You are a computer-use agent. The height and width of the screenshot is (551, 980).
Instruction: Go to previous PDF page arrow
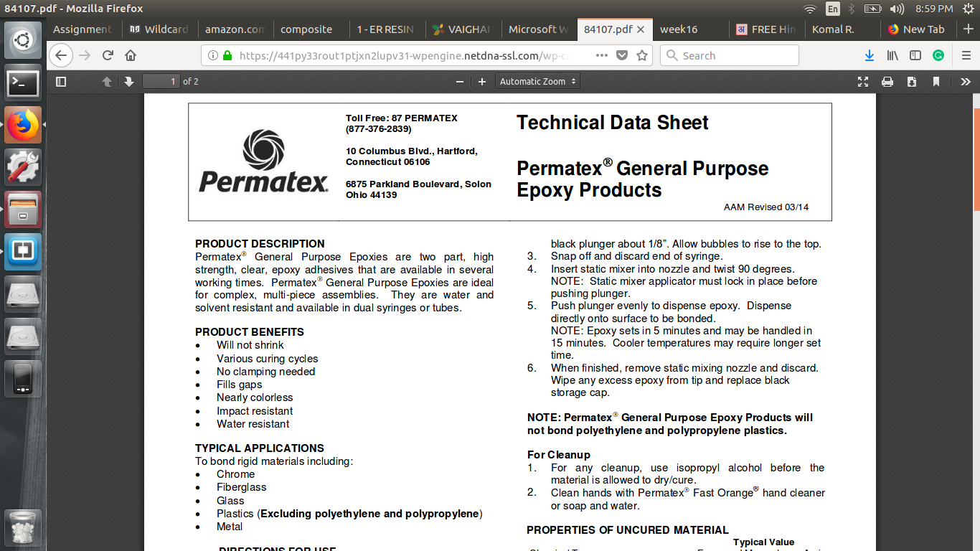coord(107,82)
